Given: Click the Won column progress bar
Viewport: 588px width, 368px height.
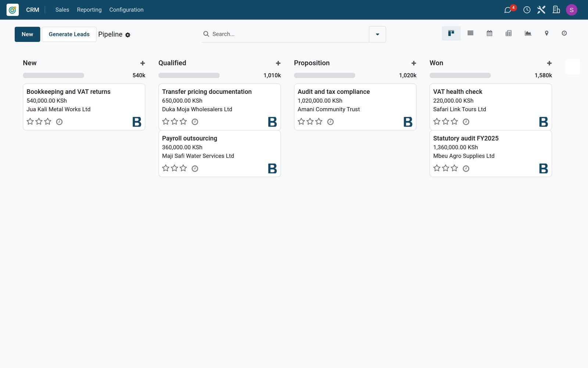Looking at the screenshot, I should click(460, 75).
